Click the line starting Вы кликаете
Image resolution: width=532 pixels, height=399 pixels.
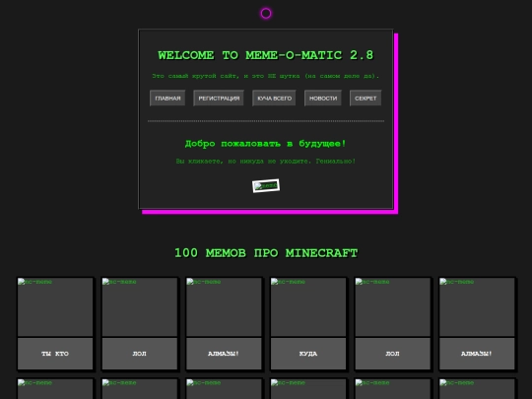(x=266, y=162)
